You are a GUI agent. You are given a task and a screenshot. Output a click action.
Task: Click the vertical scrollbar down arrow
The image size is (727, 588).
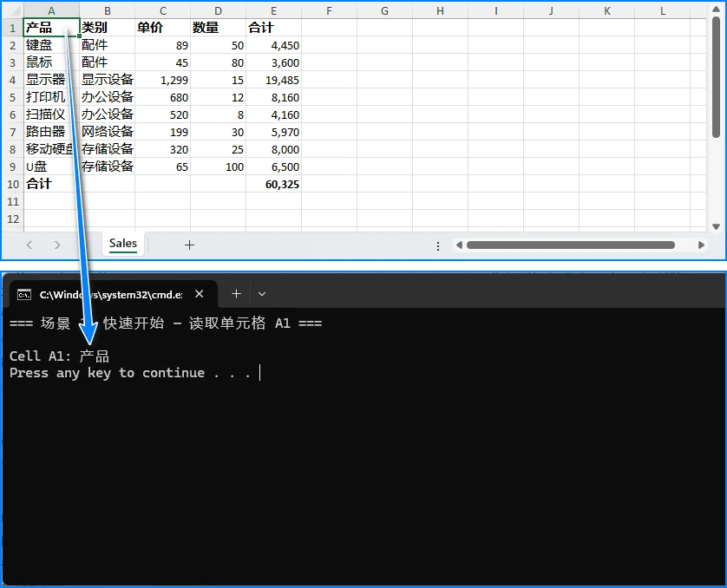point(716,226)
